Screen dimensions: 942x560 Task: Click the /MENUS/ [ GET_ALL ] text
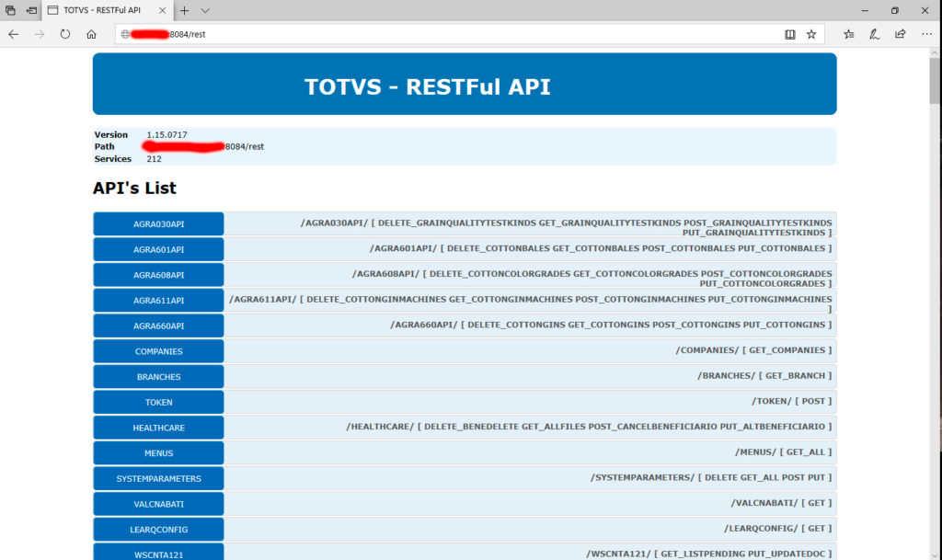[x=784, y=452]
